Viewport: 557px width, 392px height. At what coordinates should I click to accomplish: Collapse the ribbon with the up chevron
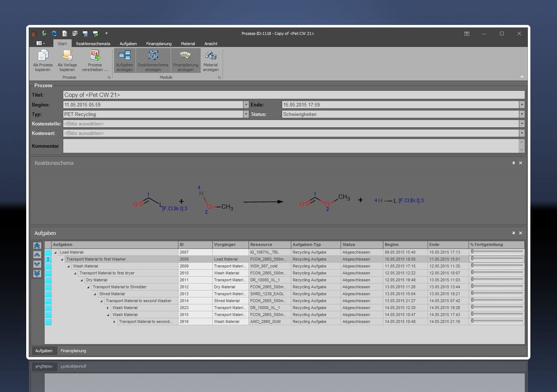pos(522,77)
